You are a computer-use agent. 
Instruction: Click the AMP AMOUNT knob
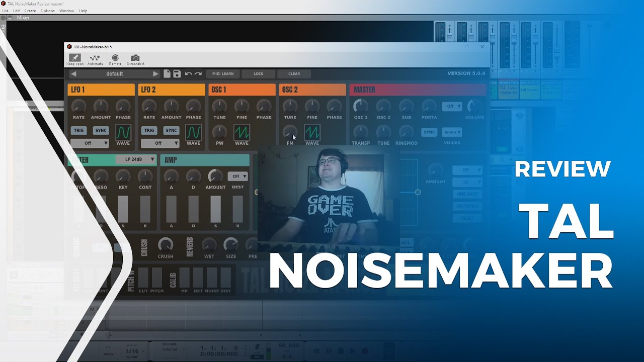coord(215,176)
